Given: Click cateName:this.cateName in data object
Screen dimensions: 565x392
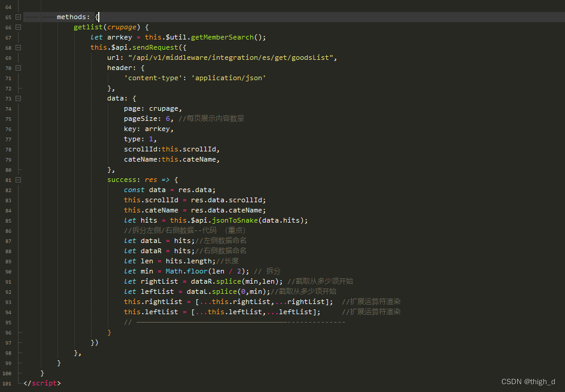Looking at the screenshot, I should pos(172,159).
